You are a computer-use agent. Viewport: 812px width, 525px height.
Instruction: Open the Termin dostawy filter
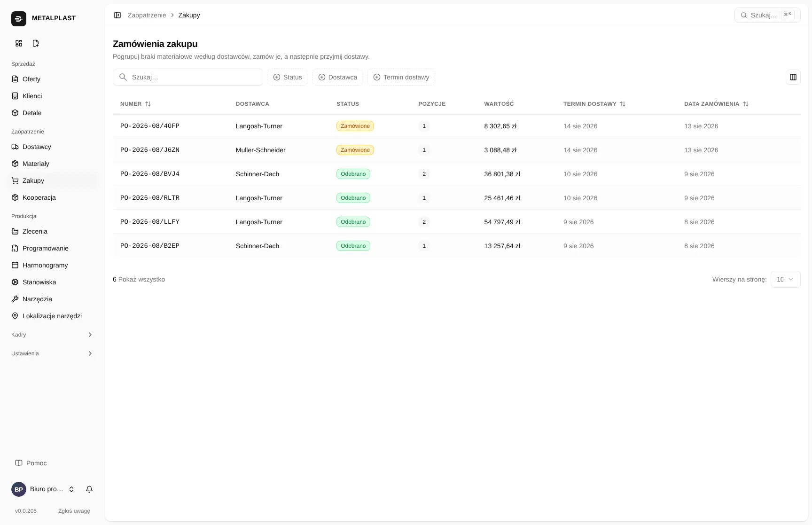click(x=401, y=77)
